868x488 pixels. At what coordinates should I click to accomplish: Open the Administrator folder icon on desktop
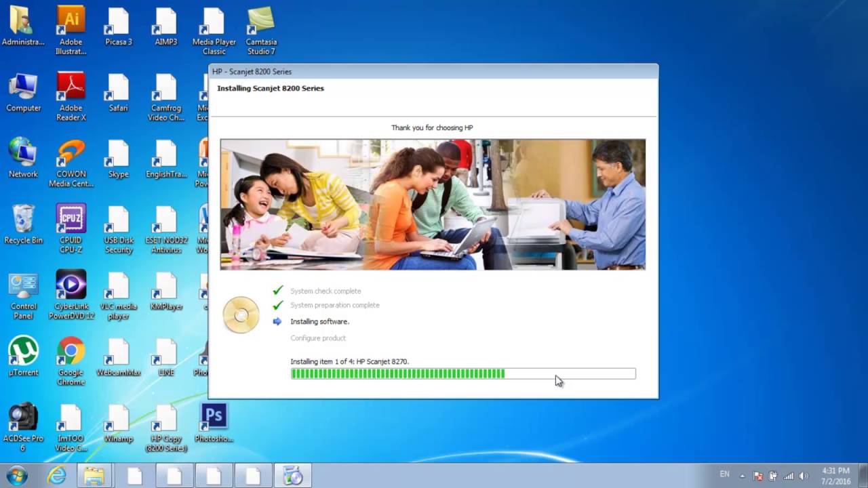23,27
